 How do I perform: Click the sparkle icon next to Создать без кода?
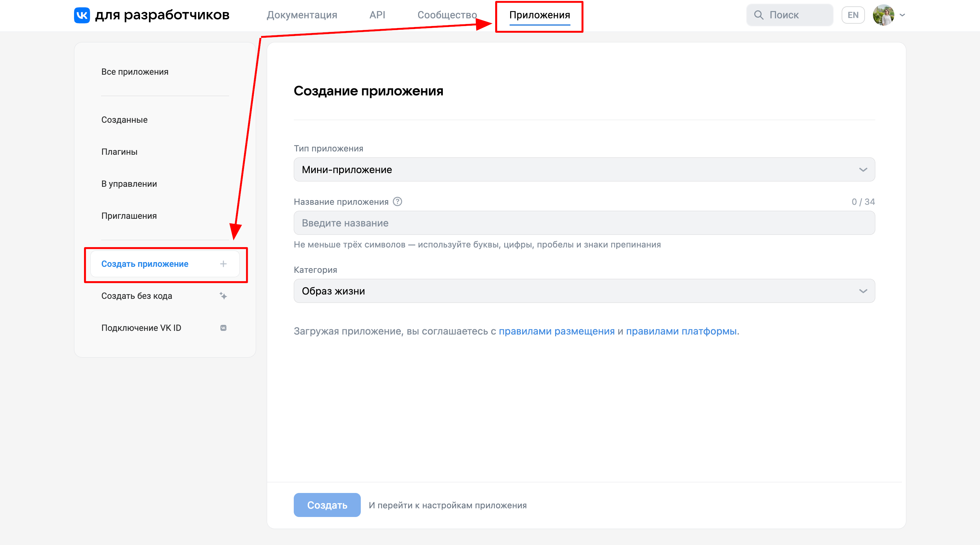(223, 296)
